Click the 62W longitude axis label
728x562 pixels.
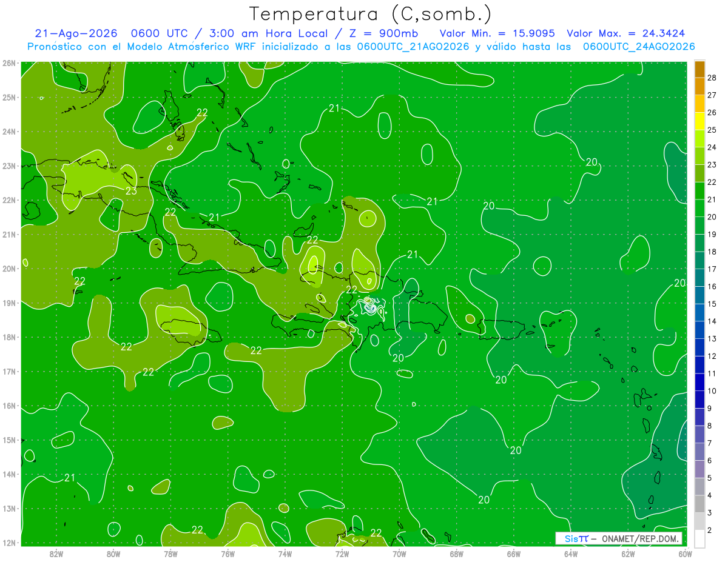[x=628, y=554]
